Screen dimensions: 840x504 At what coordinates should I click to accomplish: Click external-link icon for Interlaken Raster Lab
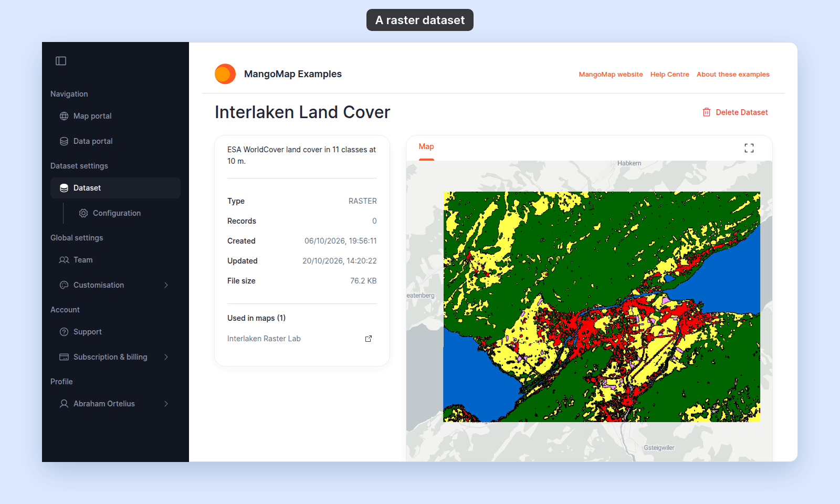[369, 339]
